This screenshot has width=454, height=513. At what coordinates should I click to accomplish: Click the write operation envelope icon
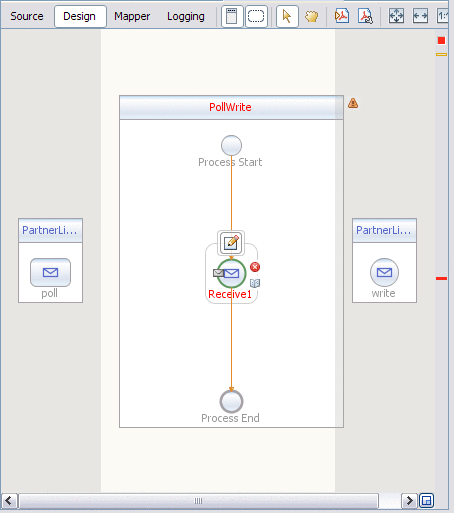click(x=384, y=272)
